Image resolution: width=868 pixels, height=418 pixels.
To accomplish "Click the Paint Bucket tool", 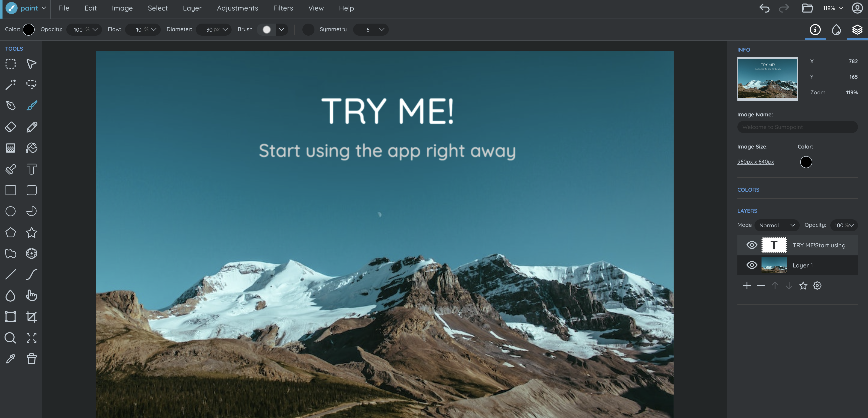I will (x=31, y=148).
